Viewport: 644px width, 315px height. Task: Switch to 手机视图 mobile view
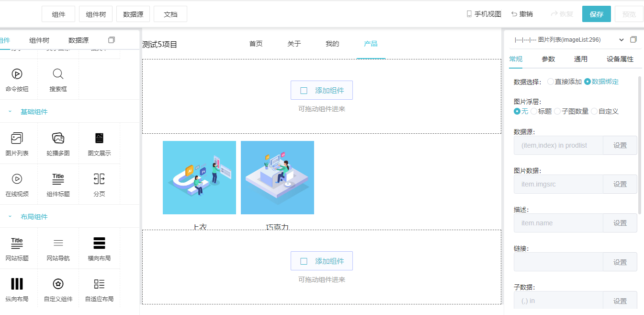484,14
